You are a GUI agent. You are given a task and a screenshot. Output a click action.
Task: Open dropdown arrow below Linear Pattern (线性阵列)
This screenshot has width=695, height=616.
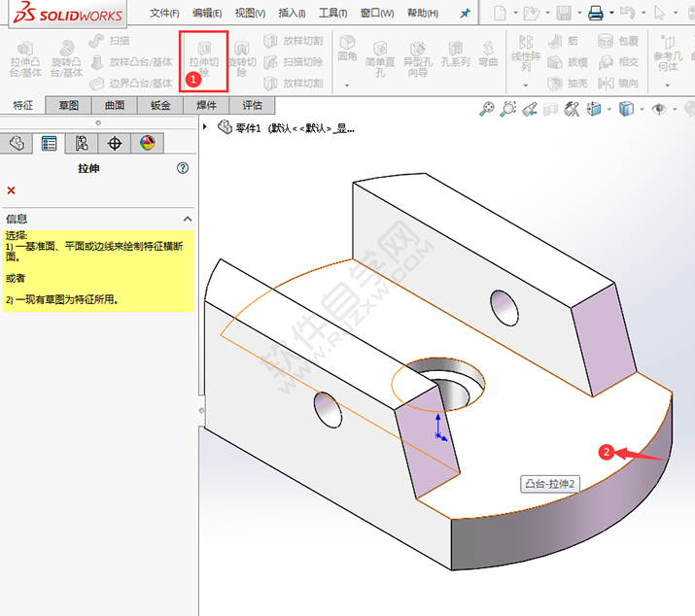point(526,86)
